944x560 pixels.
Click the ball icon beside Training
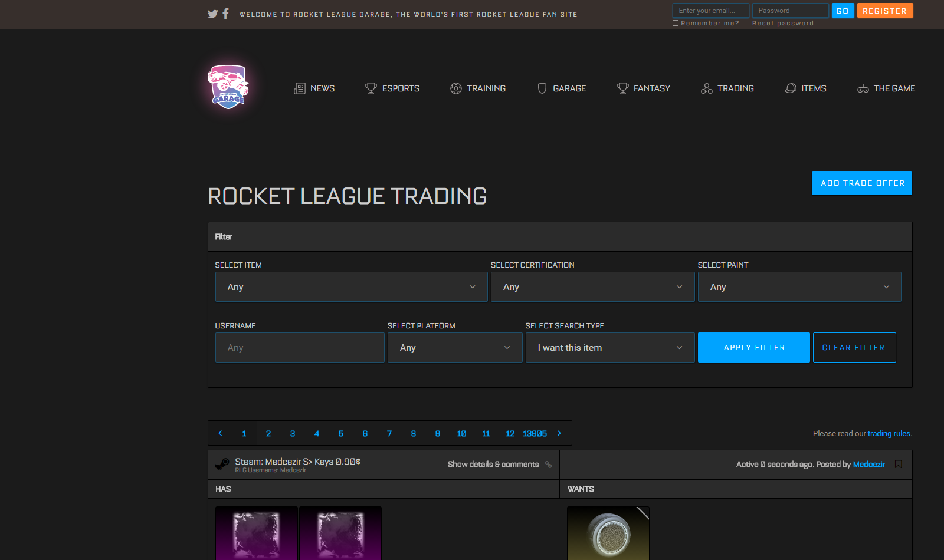[456, 88]
